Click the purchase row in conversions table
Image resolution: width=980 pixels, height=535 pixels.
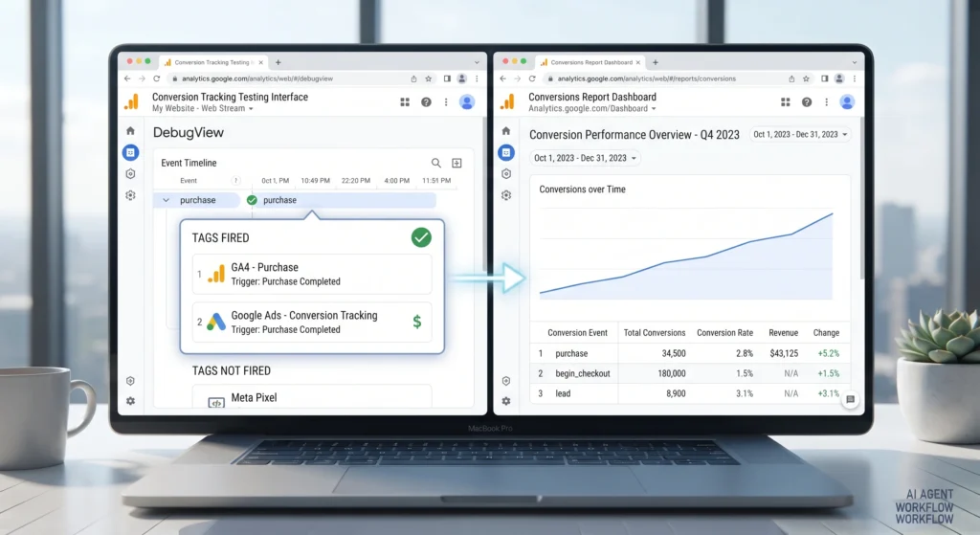[689, 353]
